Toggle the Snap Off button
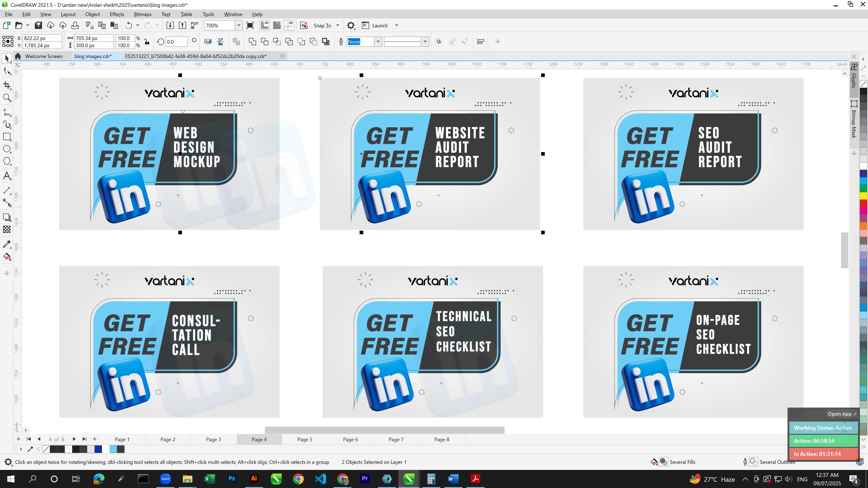868x488 pixels. coord(304,25)
